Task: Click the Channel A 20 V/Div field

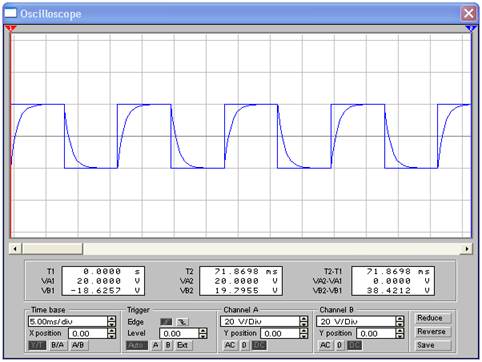Action: (260, 322)
